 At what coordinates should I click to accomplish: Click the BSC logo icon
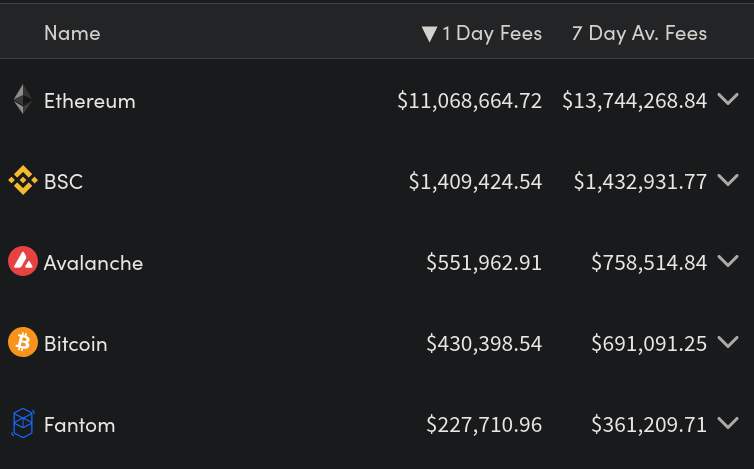click(x=22, y=181)
